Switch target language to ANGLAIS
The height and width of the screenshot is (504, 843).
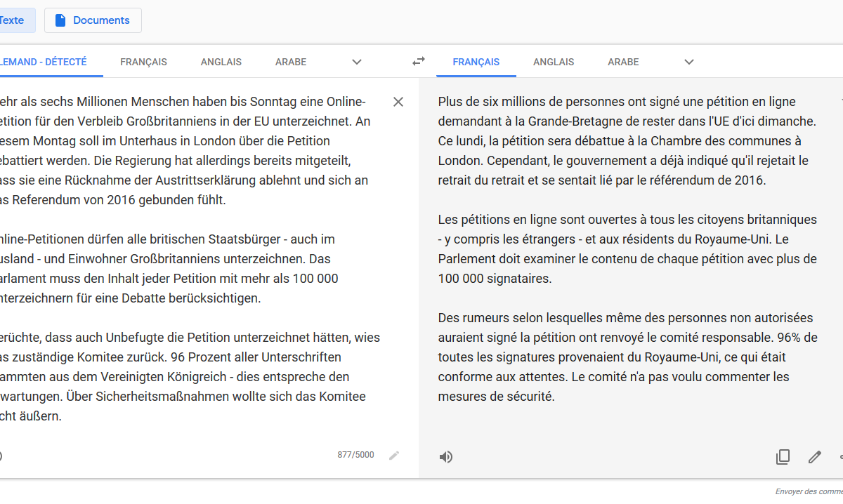(554, 62)
